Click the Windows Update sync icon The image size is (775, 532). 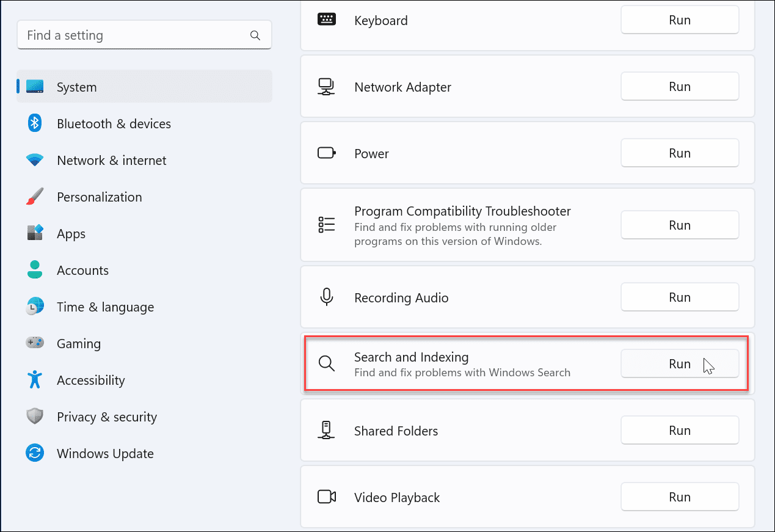tap(35, 453)
